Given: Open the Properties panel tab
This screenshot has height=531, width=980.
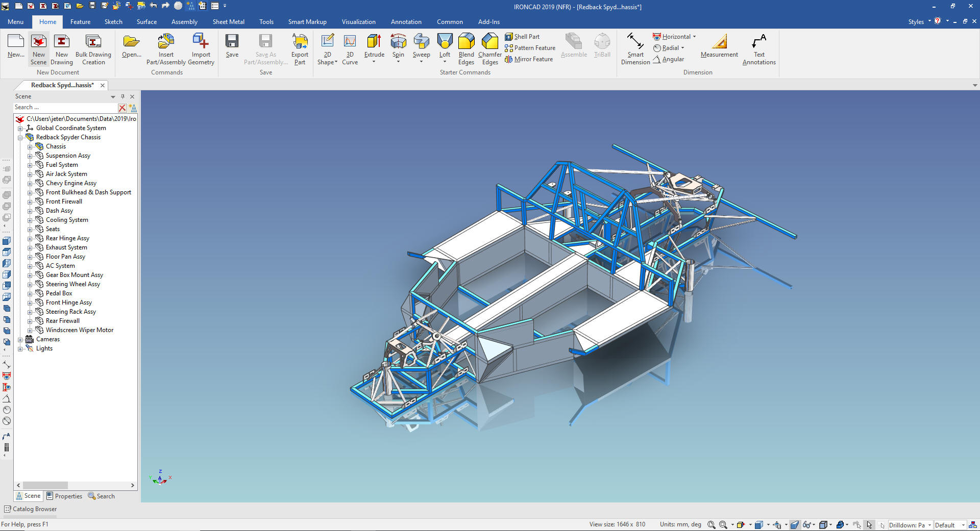Looking at the screenshot, I should pos(64,496).
